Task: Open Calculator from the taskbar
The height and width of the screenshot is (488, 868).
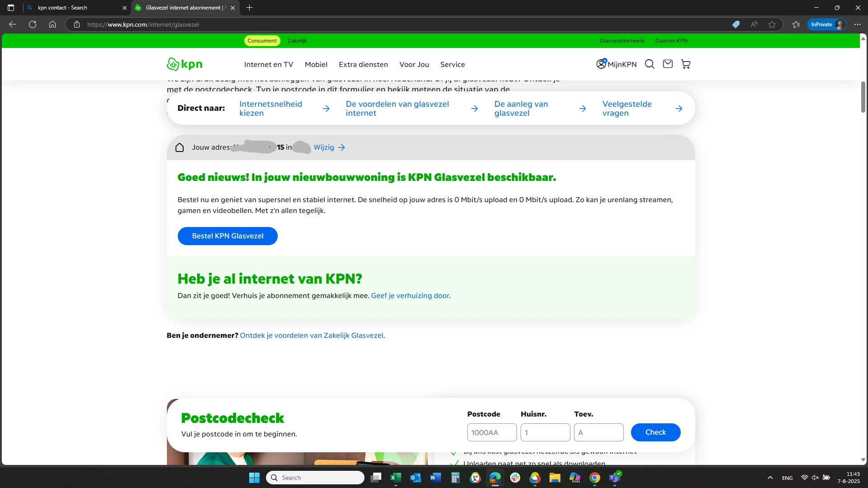Action: coord(455,478)
